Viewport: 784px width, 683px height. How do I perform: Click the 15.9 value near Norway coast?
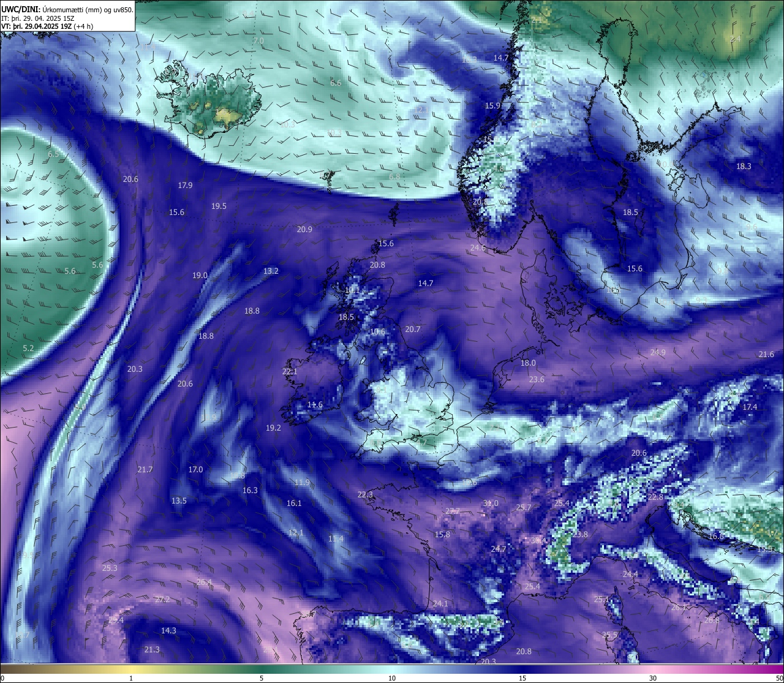pos(492,105)
